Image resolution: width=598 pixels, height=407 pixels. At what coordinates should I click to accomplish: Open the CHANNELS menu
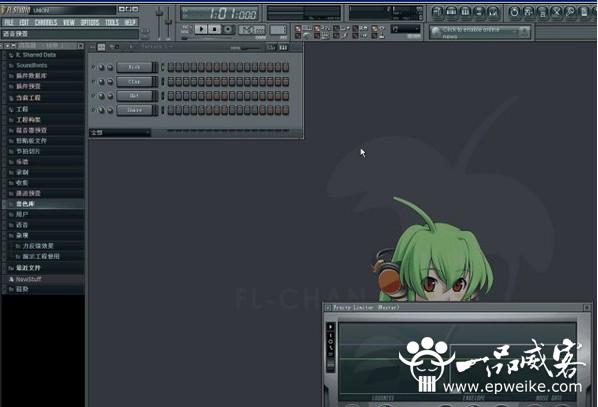tap(46, 23)
